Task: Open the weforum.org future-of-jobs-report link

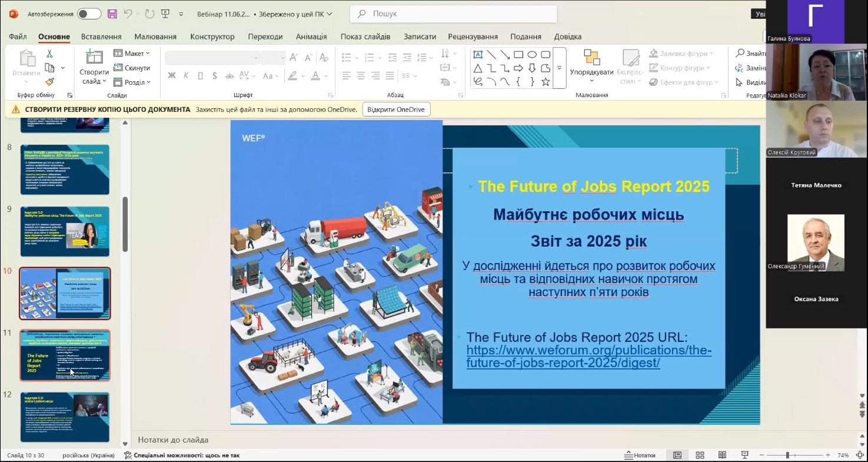Action: (x=589, y=357)
